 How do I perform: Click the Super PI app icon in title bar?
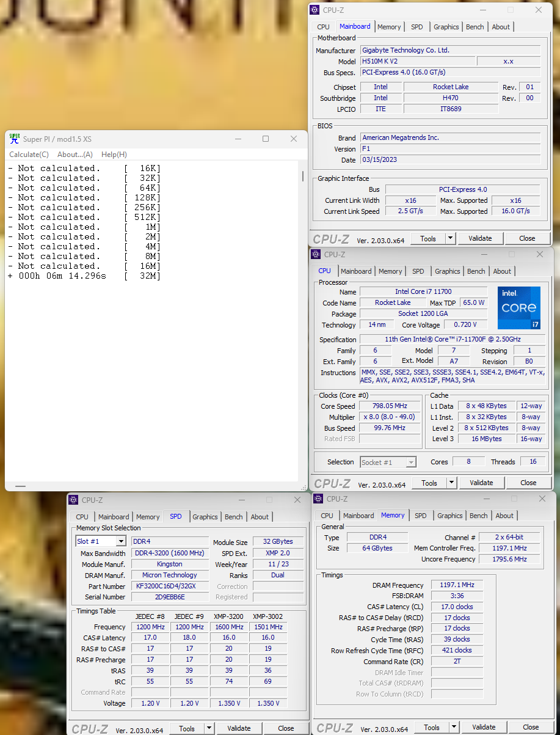(15, 139)
